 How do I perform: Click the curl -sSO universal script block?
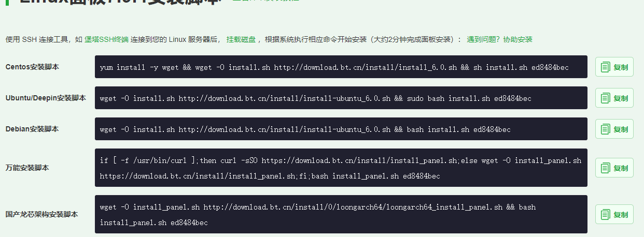pos(341,168)
